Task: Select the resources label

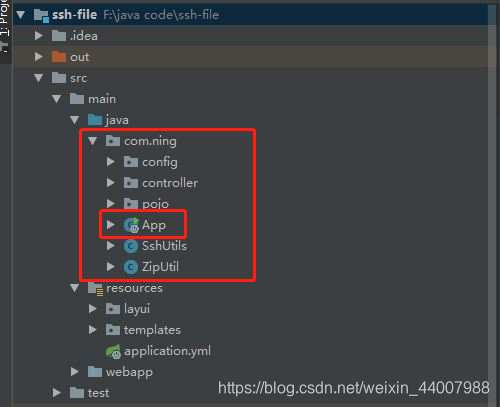Action: pos(134,288)
